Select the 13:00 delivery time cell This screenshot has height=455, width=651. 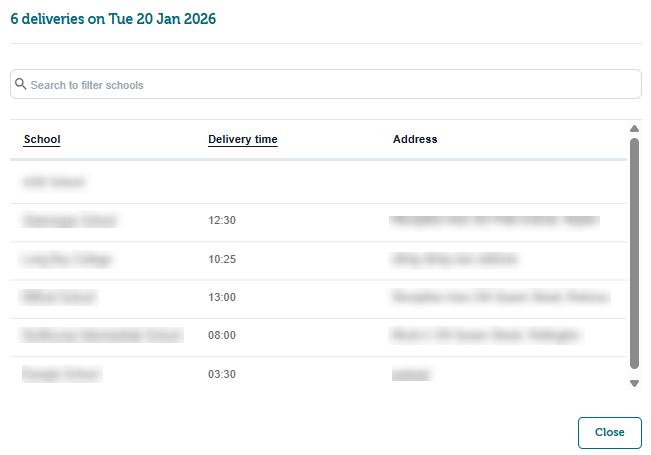222,298
